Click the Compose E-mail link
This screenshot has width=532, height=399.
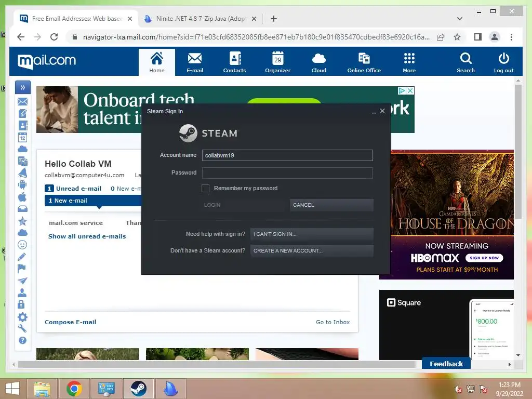pos(70,322)
